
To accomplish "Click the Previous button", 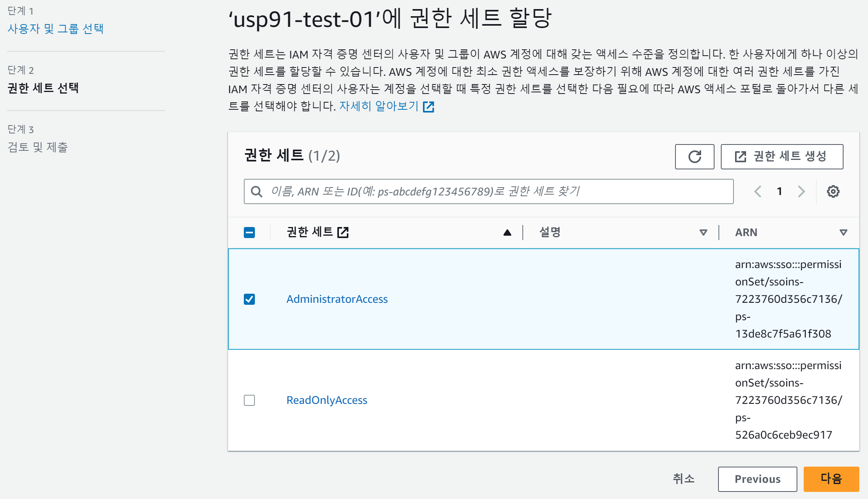I will 757,479.
